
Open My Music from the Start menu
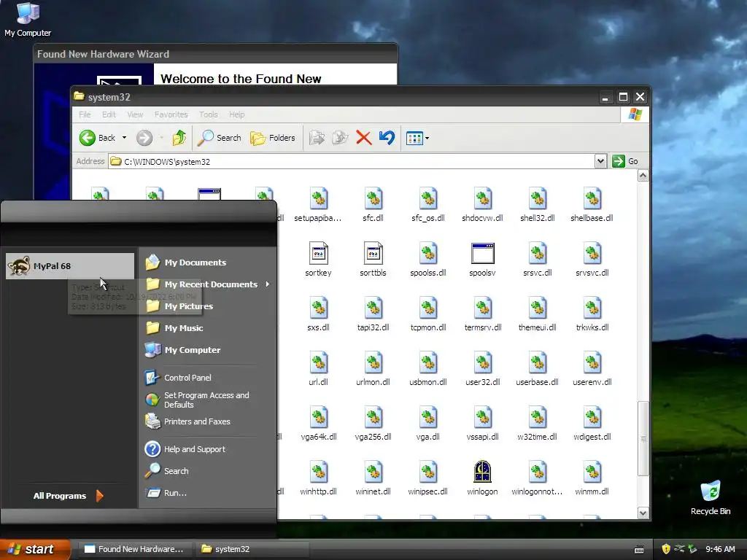(208, 328)
